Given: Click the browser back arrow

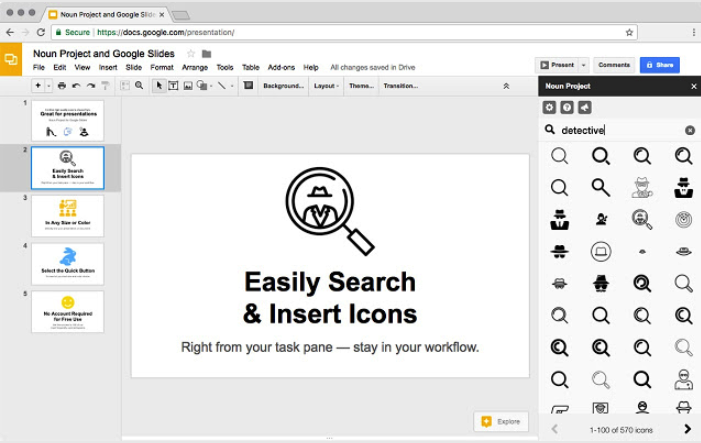Looking at the screenshot, I should (x=10, y=32).
